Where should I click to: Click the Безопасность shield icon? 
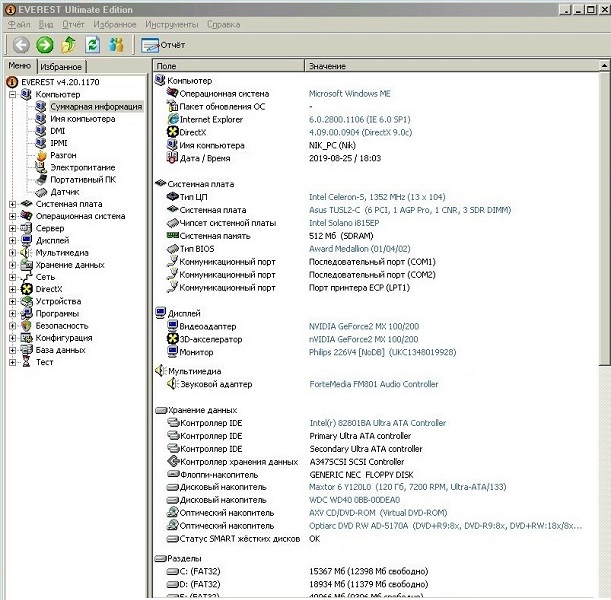coord(26,325)
